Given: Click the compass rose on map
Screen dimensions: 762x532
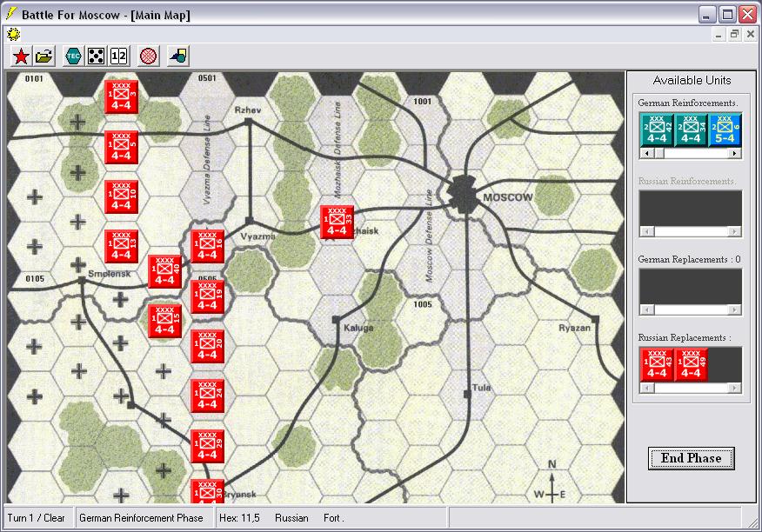Looking at the screenshot, I should 551,482.
